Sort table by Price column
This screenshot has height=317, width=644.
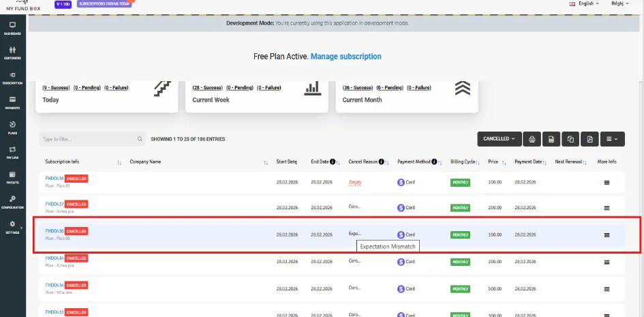coord(504,163)
